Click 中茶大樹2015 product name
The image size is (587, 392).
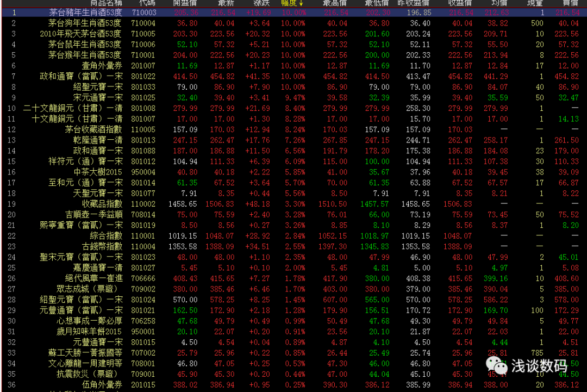pos(98,172)
